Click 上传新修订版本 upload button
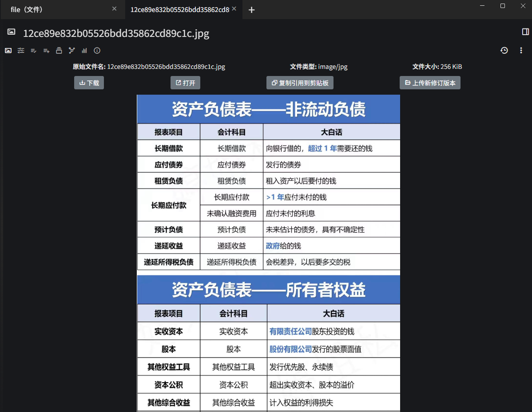The width and height of the screenshot is (532, 412). click(430, 83)
